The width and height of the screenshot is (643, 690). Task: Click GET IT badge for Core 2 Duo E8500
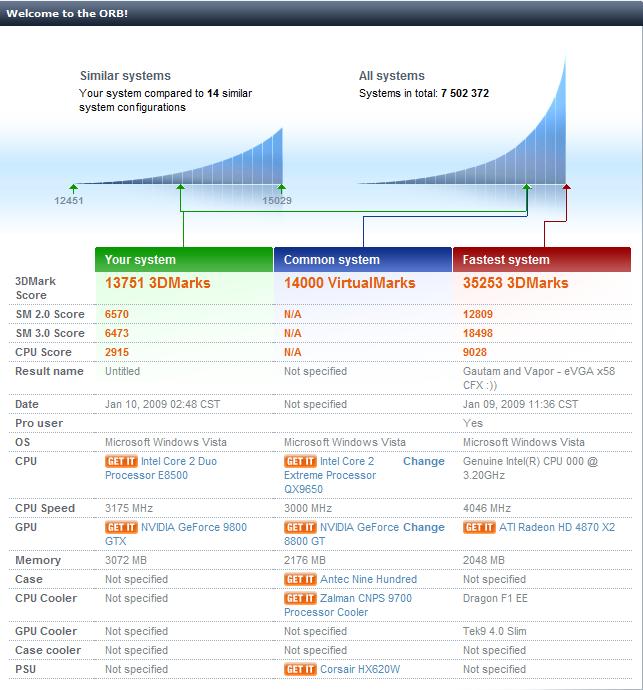(x=121, y=461)
